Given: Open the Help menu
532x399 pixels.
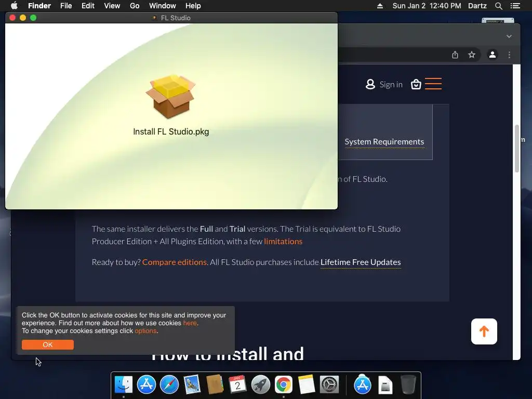Looking at the screenshot, I should click(x=193, y=6).
